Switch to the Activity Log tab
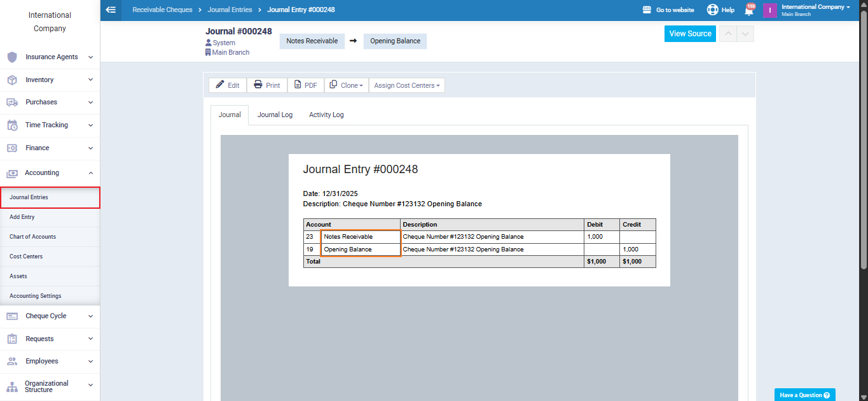The image size is (868, 401). (326, 115)
